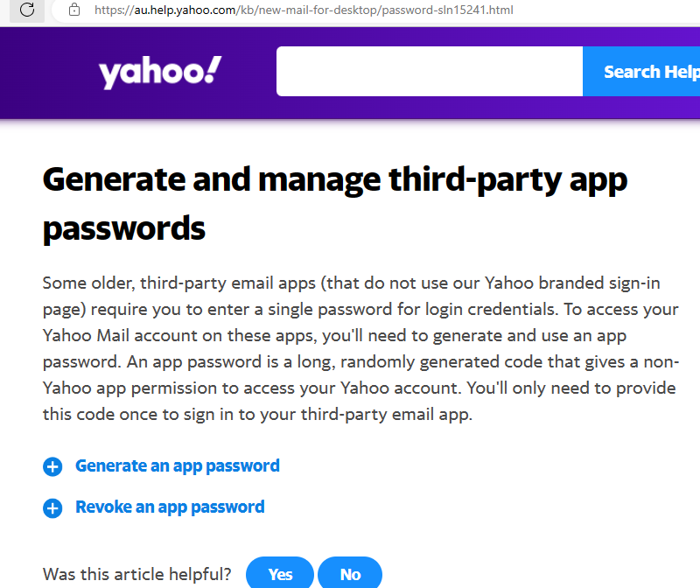Select the circular refresh arrow in the toolbar

coord(26,11)
